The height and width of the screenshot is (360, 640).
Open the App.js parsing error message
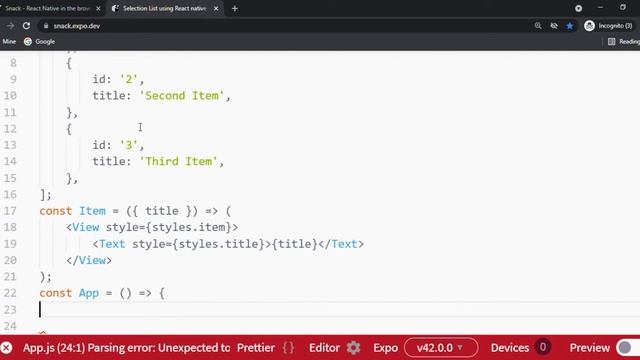tap(127, 348)
